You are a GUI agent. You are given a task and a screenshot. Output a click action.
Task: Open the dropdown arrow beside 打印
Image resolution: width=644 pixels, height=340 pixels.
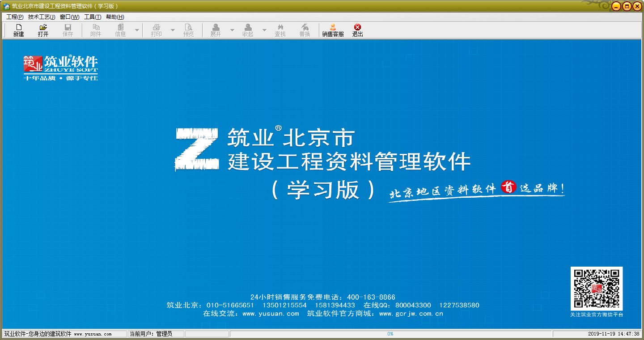(x=173, y=30)
